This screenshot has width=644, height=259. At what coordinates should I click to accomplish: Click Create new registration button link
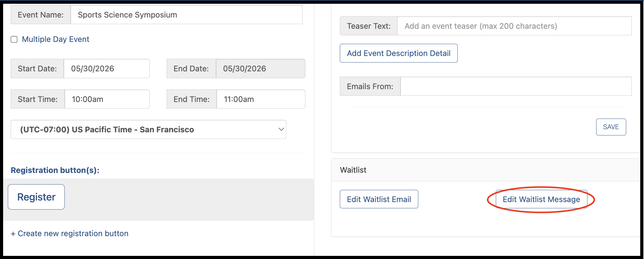pyautogui.click(x=69, y=233)
